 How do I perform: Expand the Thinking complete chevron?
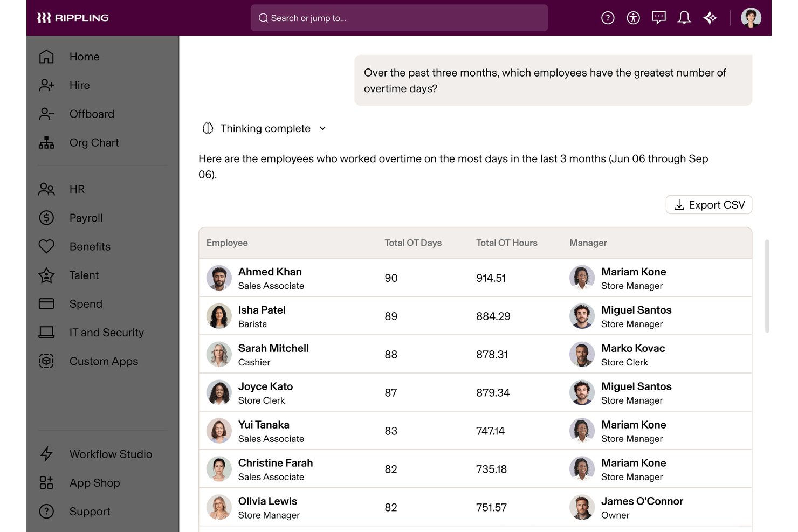point(322,128)
